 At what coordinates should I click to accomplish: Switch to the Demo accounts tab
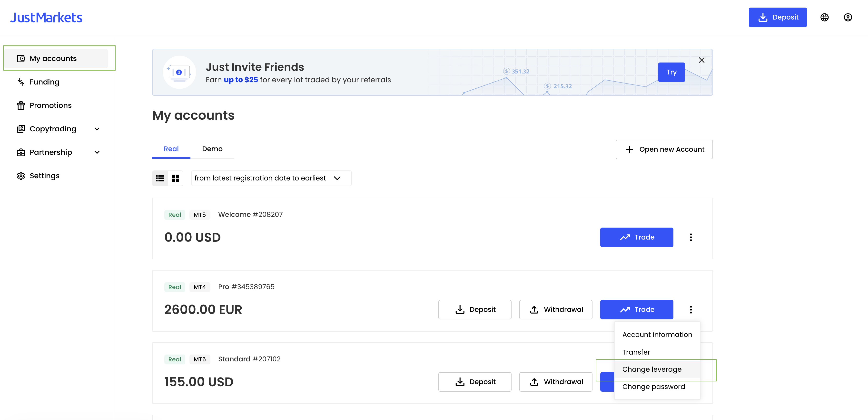tap(212, 149)
